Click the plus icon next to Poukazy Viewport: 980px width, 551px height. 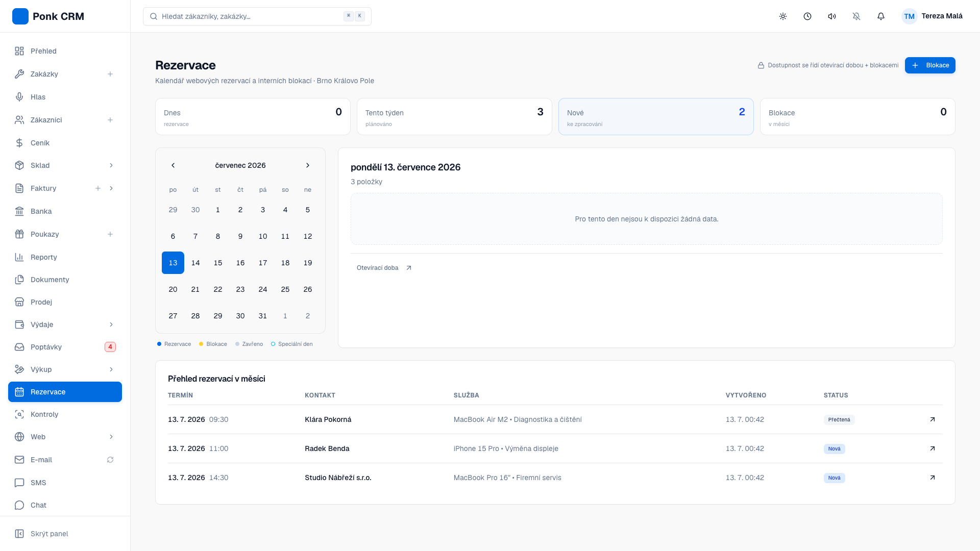[x=110, y=234]
